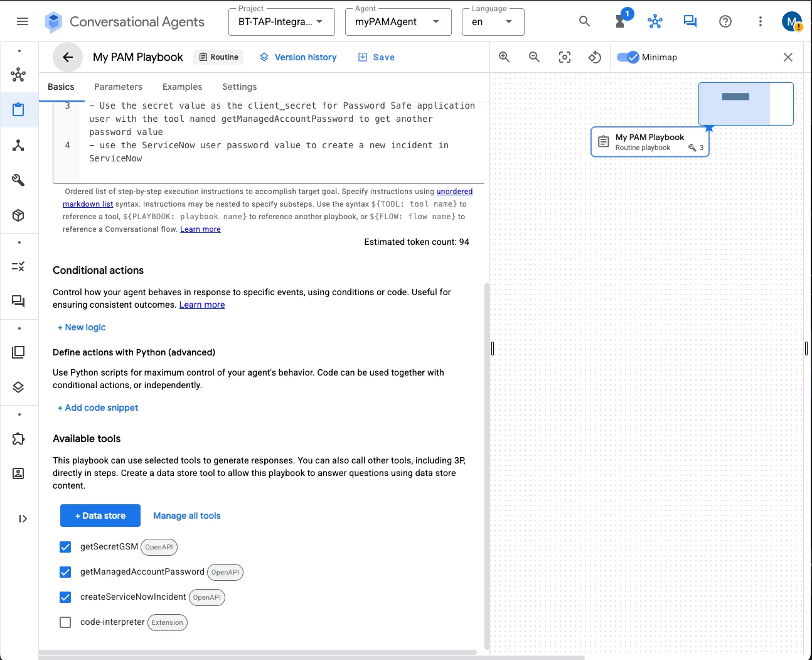Open the hamburger main menu
812x660 pixels.
click(23, 21)
